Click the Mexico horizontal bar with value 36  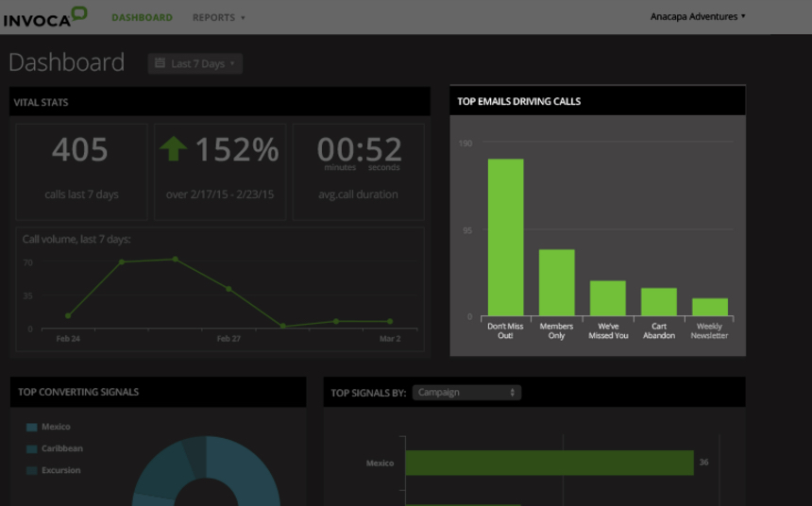pos(550,463)
